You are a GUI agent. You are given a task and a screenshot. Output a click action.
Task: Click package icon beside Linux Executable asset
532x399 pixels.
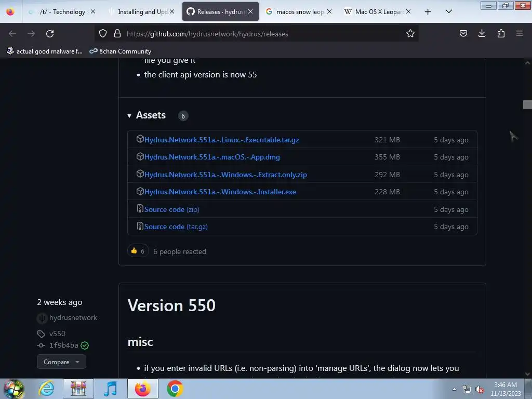click(x=140, y=139)
